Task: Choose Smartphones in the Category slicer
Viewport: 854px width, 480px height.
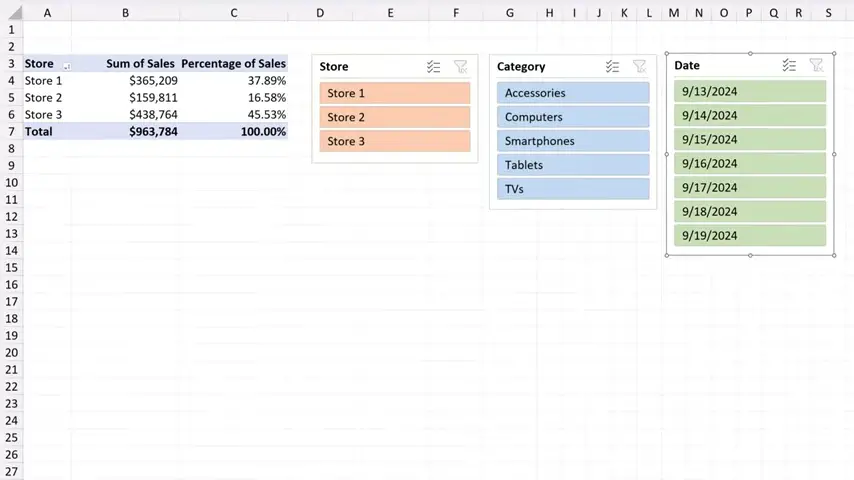Action: (573, 141)
